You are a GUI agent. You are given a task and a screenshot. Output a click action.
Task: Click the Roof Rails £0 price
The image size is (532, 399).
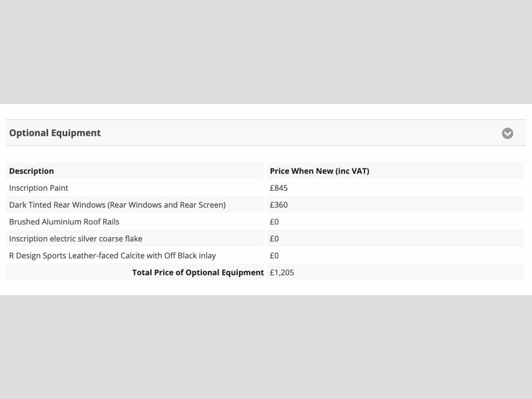point(274,222)
